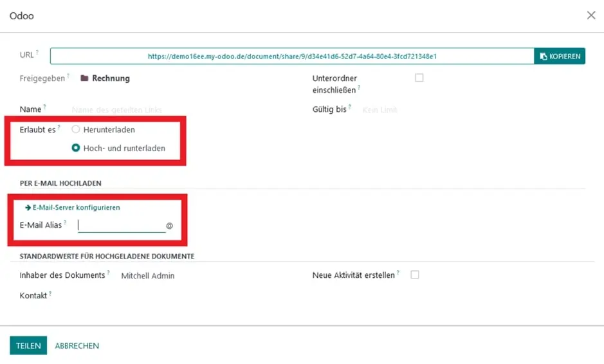Open the E-Mail-Server konfigurieren link
The image size is (604, 364).
76,208
